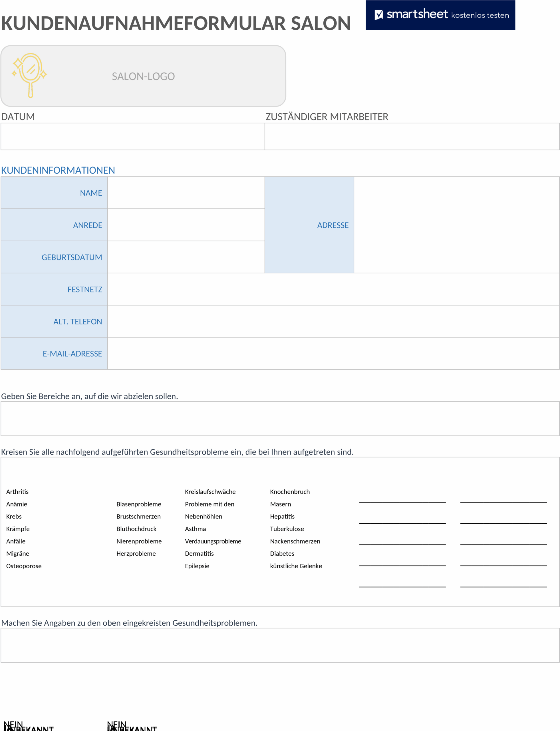Click the text künstliche Gelenke
This screenshot has width=560, height=731.
click(296, 566)
